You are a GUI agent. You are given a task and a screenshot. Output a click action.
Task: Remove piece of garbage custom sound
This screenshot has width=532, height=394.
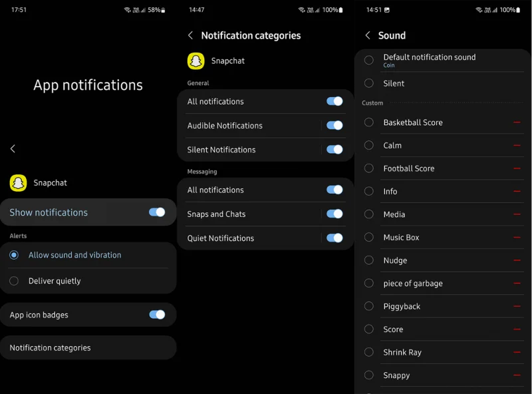(x=517, y=284)
